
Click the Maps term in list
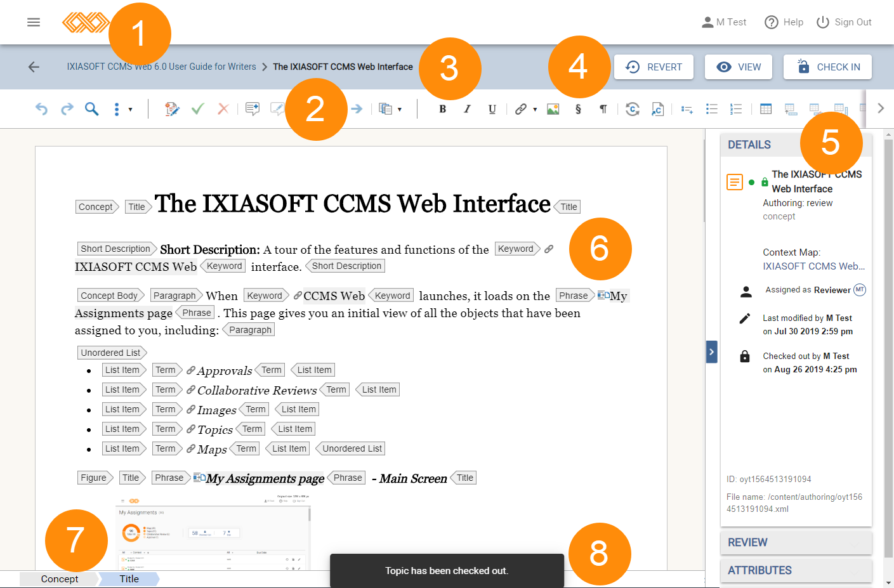212,449
